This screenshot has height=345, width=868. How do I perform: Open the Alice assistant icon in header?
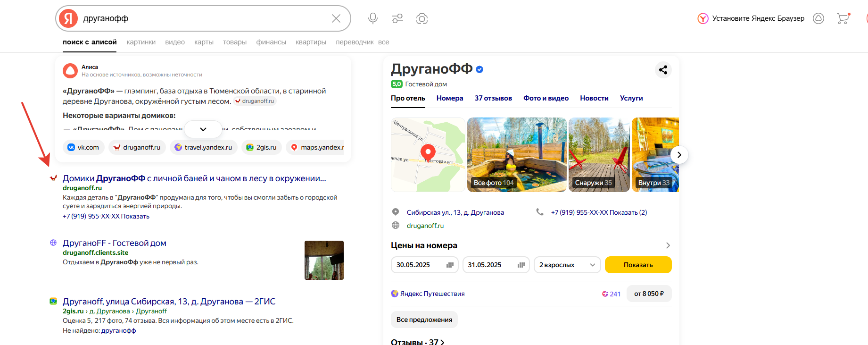pos(818,18)
